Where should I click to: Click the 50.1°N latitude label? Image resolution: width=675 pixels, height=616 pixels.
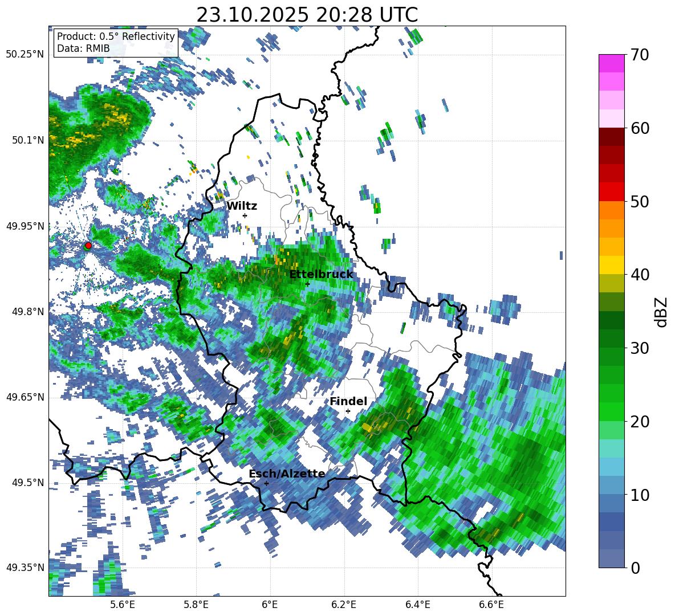[27, 140]
